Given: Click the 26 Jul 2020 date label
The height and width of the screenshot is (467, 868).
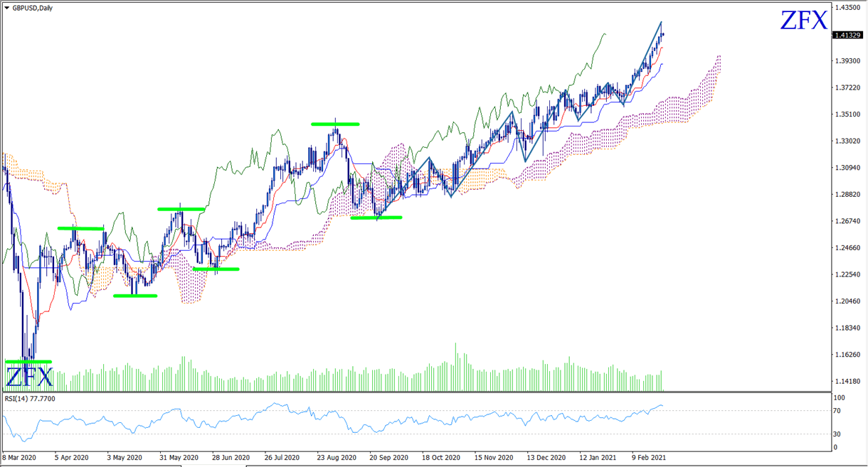Looking at the screenshot, I should click(282, 458).
